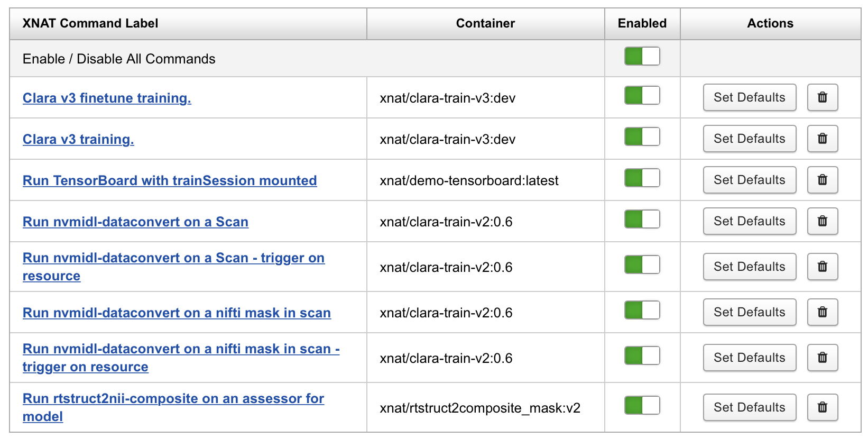Set Defaults for nifti mask in scan

[x=749, y=312]
